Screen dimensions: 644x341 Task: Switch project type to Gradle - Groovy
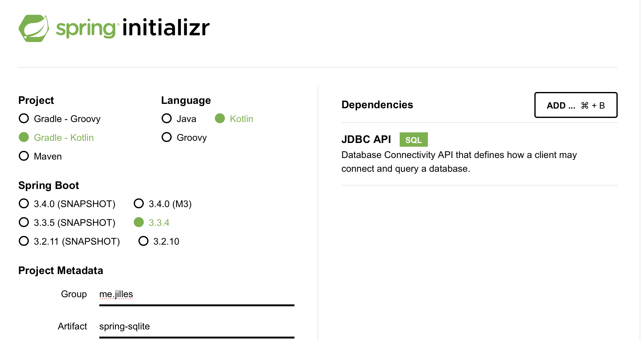pos(23,119)
